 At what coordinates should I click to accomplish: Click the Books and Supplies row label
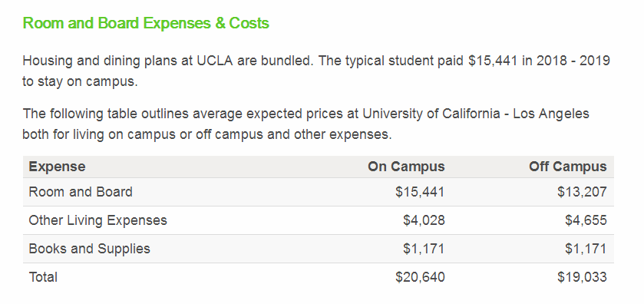click(89, 249)
